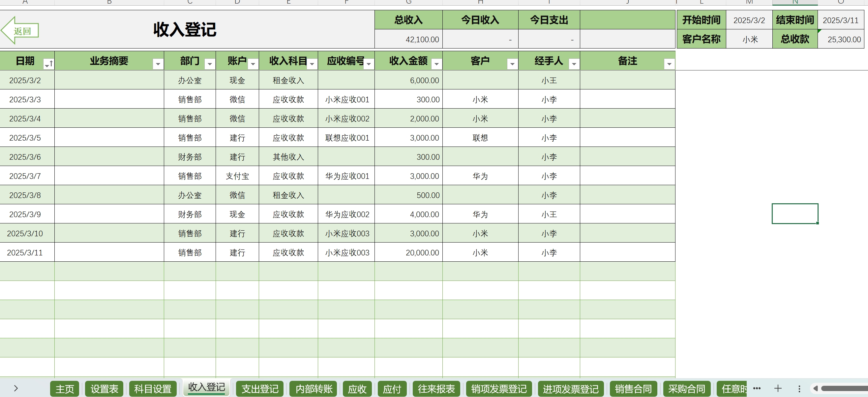Switch to the 主页 sheet tab
Viewport: 868px width, 397px height.
click(65, 389)
